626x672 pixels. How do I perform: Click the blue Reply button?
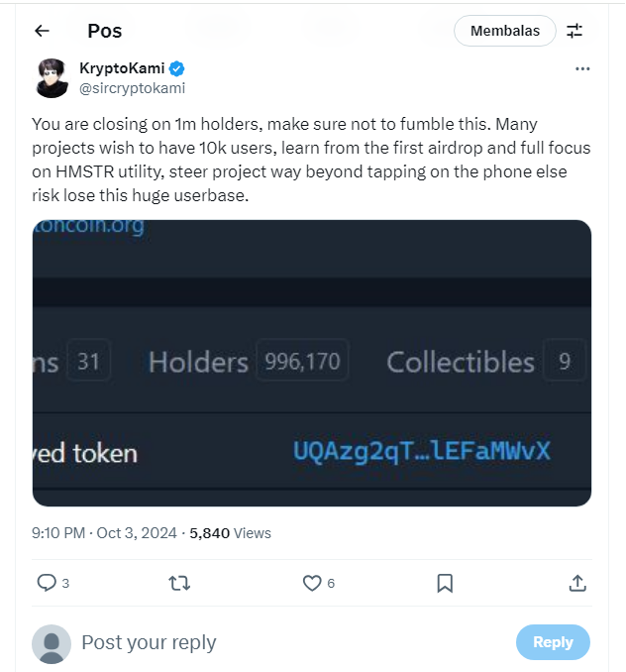[x=553, y=642]
